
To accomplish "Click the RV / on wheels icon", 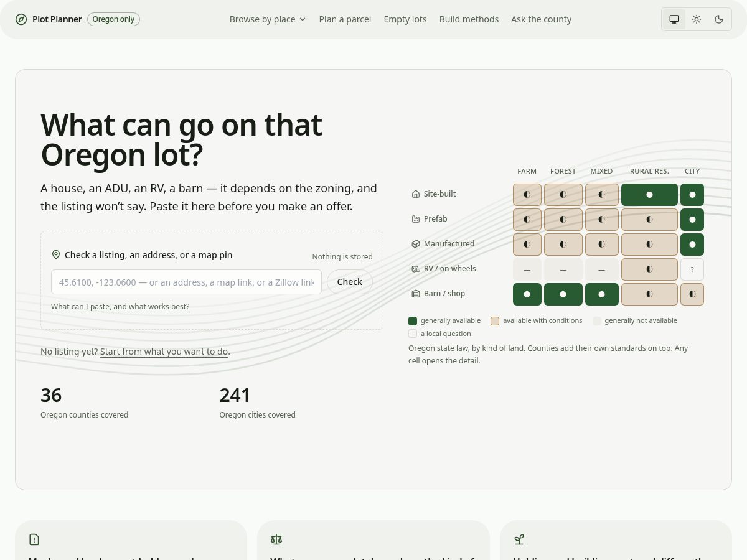I will pos(416,269).
